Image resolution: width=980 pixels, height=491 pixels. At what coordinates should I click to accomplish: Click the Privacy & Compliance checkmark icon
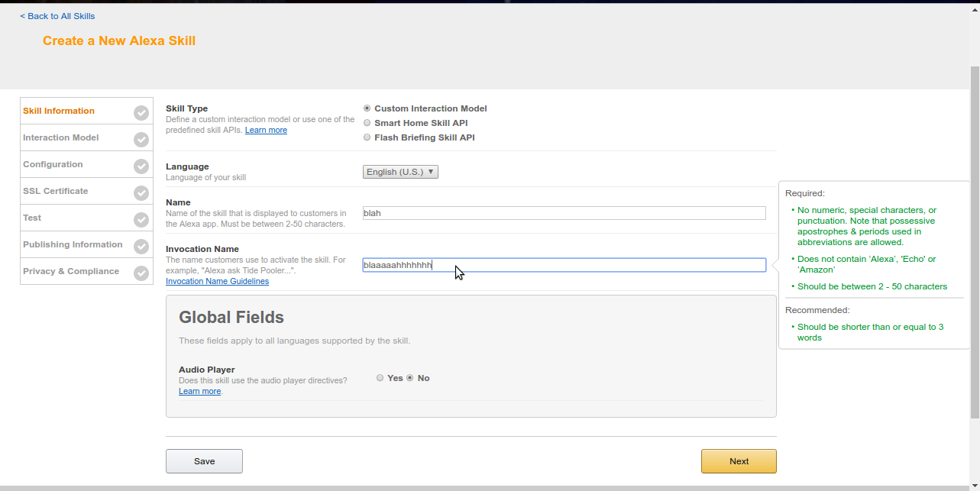tap(141, 273)
